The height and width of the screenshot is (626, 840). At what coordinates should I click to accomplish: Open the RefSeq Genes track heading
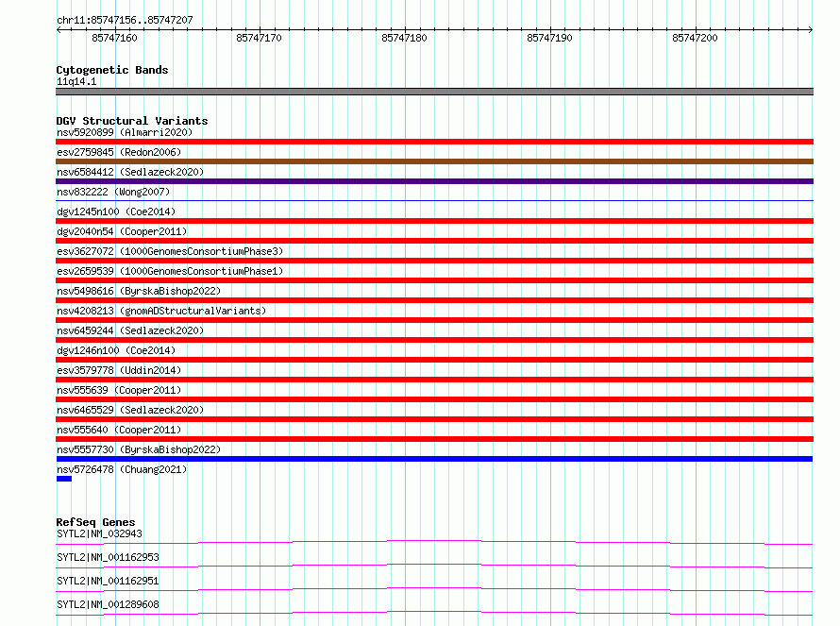[x=96, y=522]
